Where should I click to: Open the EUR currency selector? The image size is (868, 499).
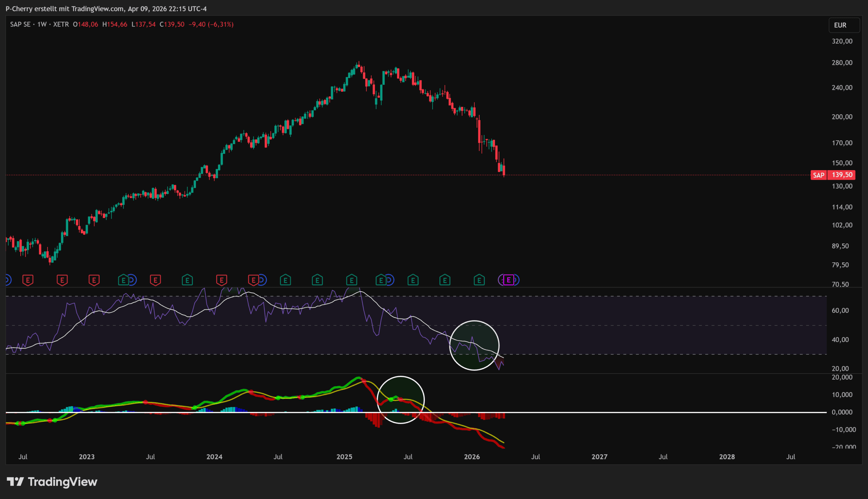coord(844,25)
